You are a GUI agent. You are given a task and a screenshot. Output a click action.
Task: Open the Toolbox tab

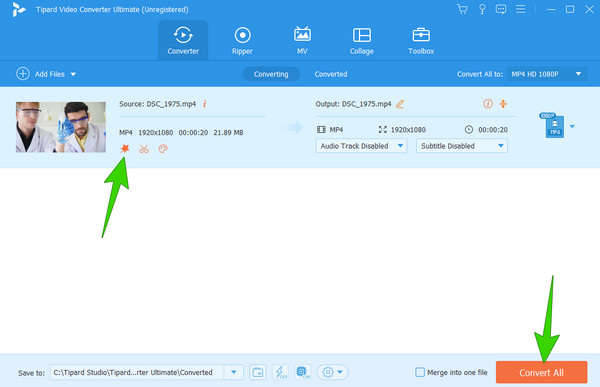click(421, 41)
